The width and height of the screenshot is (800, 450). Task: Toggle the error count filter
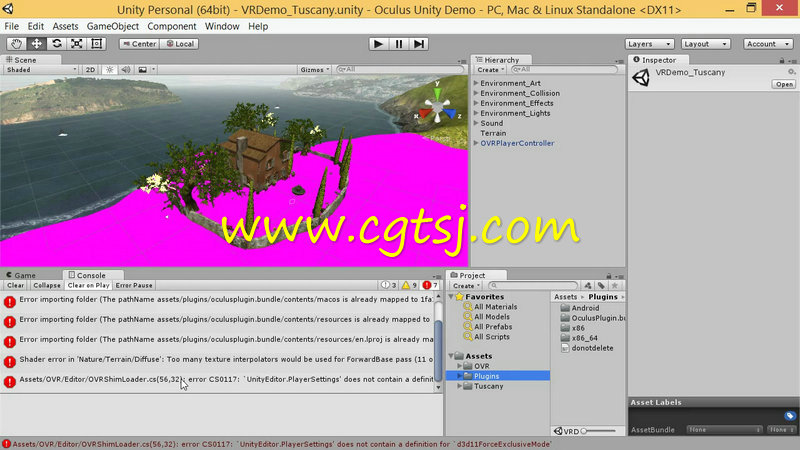click(x=430, y=285)
